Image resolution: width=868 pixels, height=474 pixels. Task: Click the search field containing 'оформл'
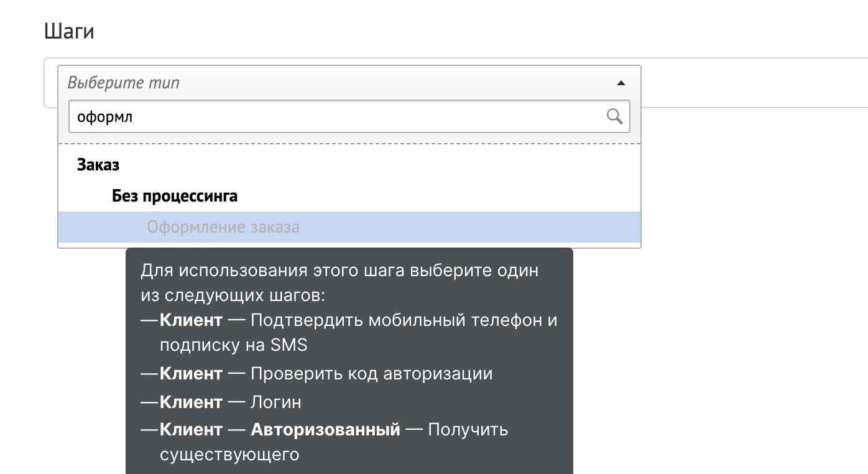[349, 116]
